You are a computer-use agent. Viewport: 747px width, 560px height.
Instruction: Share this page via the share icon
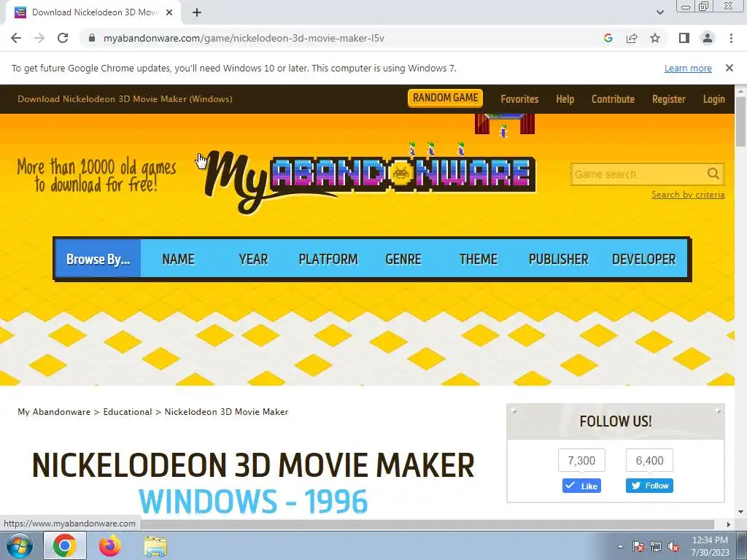(632, 38)
